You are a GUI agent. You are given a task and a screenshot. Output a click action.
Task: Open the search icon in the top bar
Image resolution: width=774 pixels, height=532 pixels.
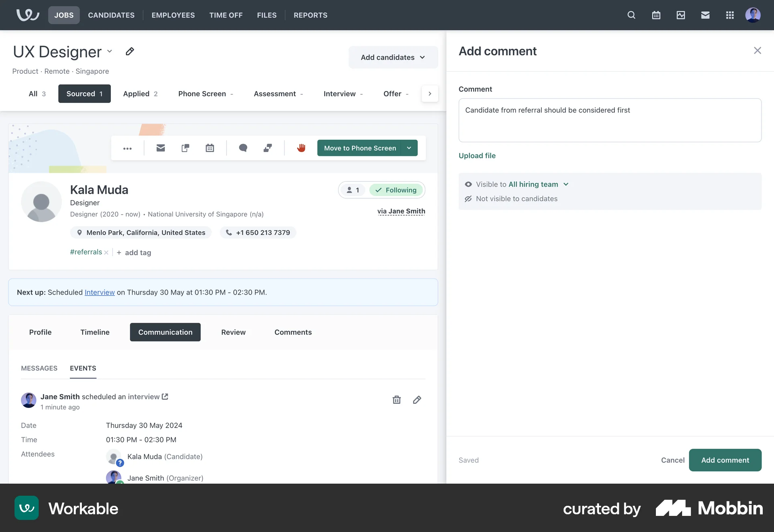click(x=631, y=15)
